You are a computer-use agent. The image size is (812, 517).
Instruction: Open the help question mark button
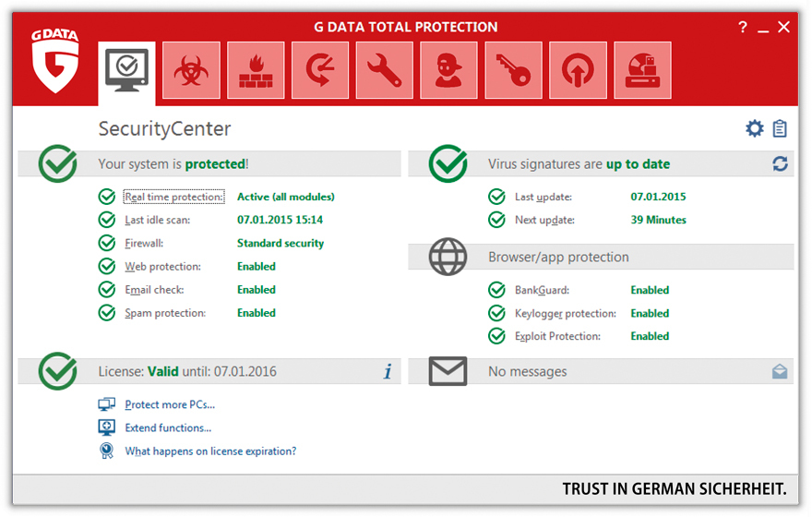(x=743, y=28)
